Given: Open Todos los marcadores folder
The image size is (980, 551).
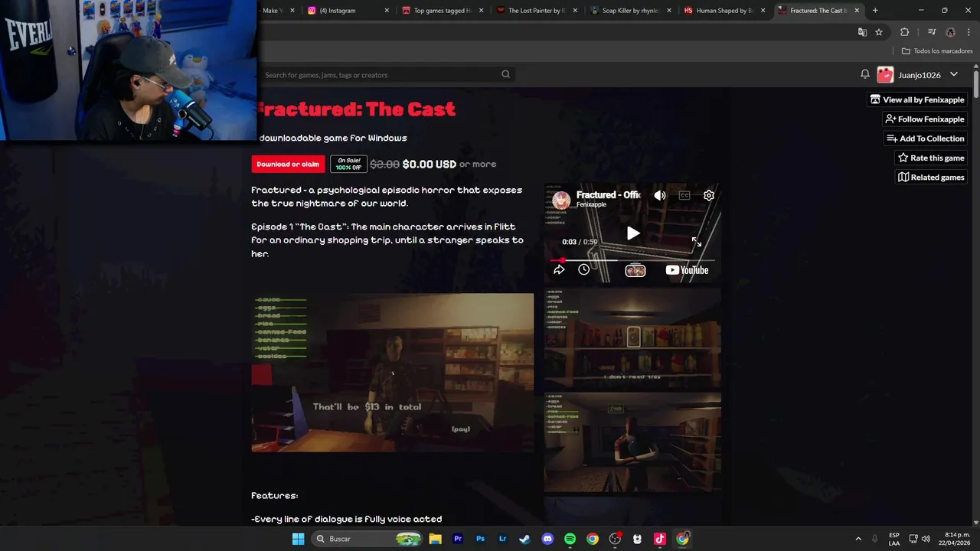Looking at the screenshot, I should (x=937, y=51).
